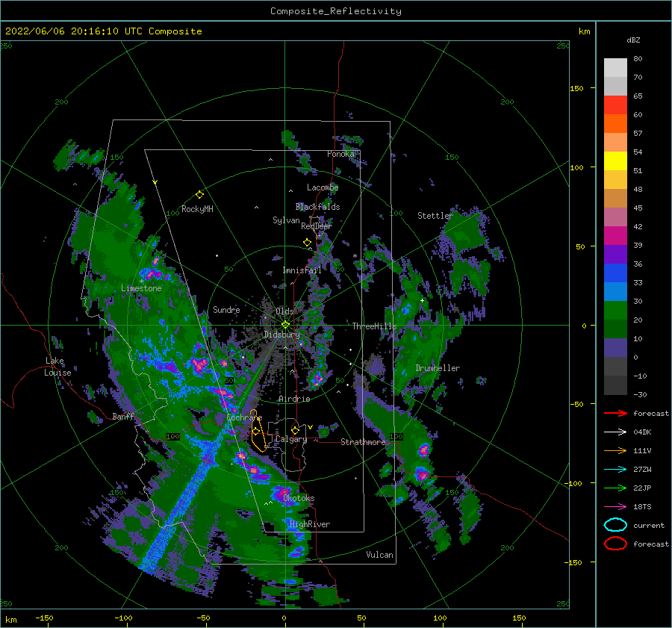This screenshot has height=628, width=672.
Task: Select the magenta 18TS arrow legend icon
Action: 615,507
